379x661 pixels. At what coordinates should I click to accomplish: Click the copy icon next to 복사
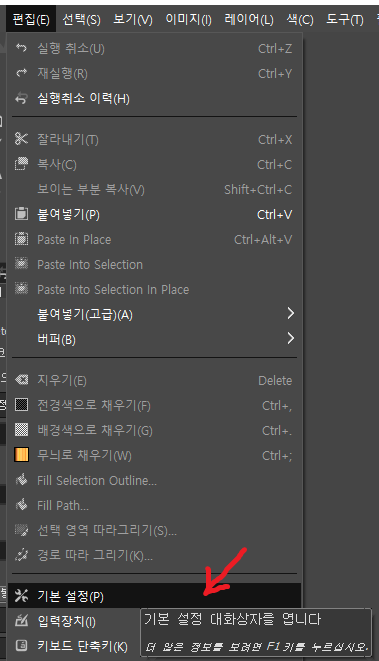coord(21,164)
